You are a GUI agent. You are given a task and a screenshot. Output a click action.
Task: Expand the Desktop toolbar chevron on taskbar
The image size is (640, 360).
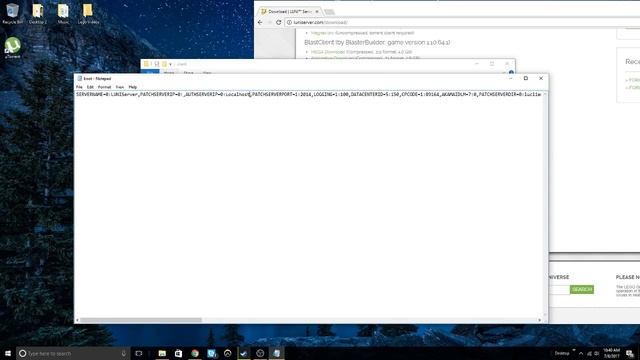click(x=574, y=350)
